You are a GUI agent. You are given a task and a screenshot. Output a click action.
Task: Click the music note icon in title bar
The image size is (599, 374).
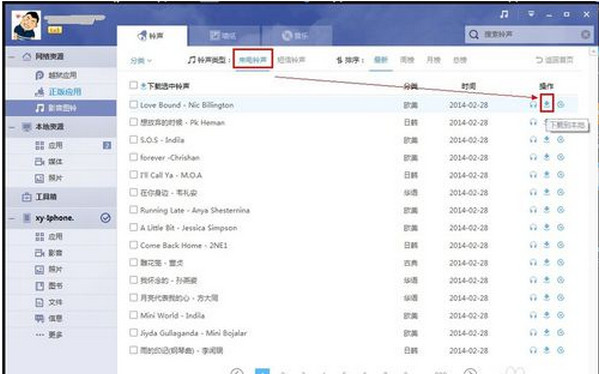[x=504, y=15]
